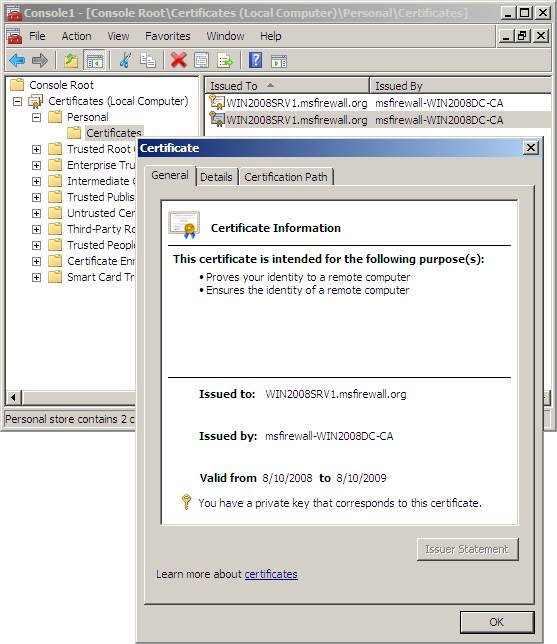The height and width of the screenshot is (644, 557).
Task: Click the Forward arrow in the toolbar
Action: click(x=40, y=61)
